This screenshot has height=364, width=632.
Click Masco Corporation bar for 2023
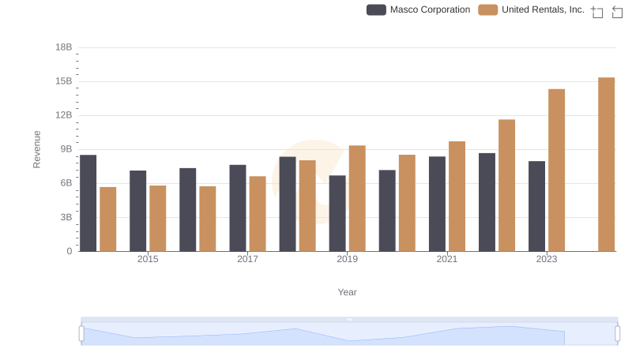click(537, 206)
